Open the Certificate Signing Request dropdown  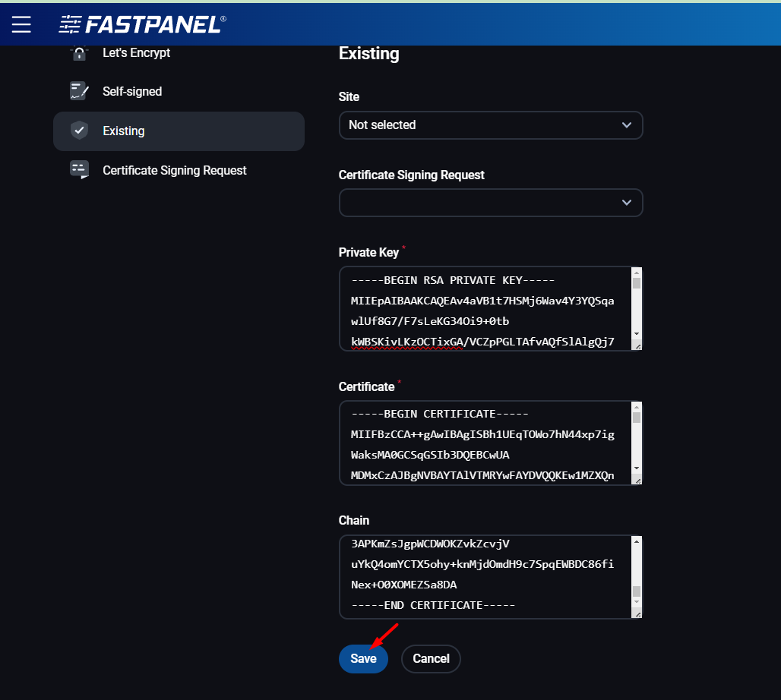tap(490, 203)
